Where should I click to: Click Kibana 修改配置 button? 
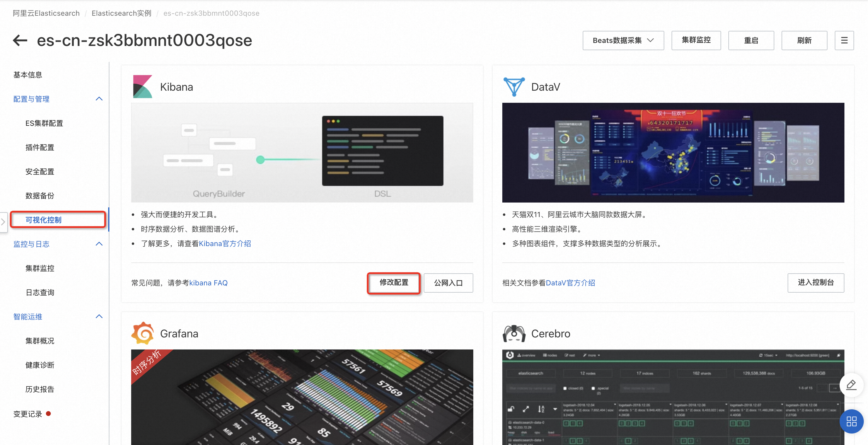(x=394, y=282)
